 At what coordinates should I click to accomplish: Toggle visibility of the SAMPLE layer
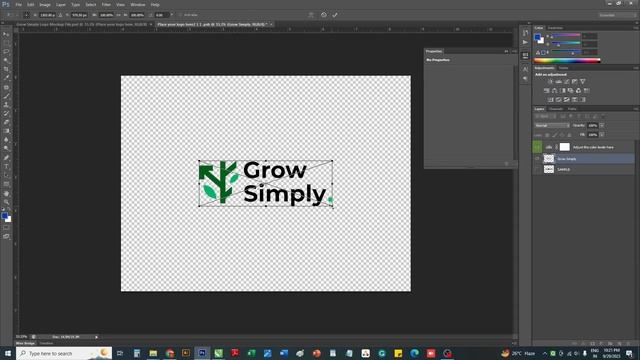tap(537, 169)
